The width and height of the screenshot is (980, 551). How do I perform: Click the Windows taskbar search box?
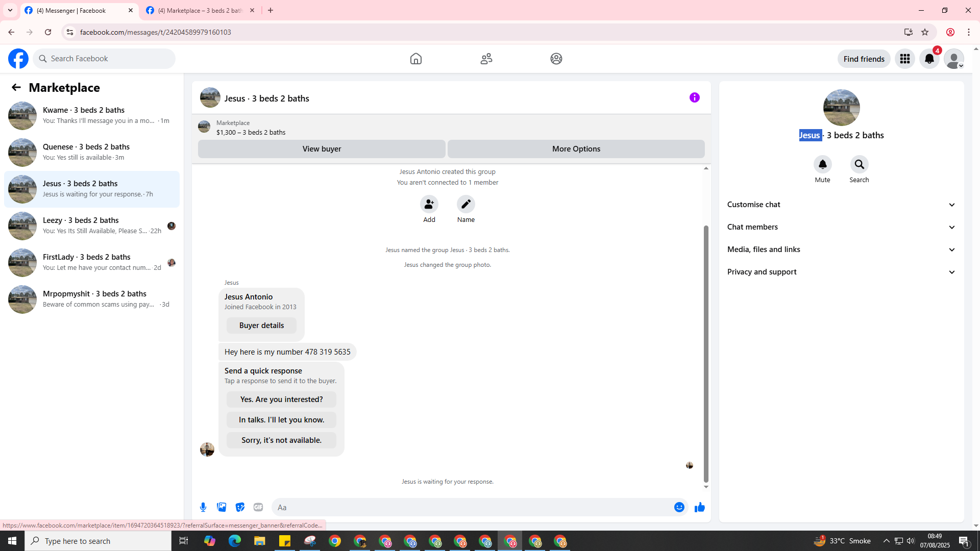(x=98, y=541)
